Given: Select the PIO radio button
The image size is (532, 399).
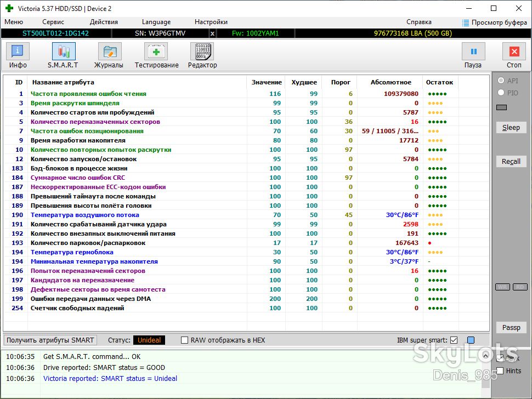Looking at the screenshot, I should (x=501, y=93).
